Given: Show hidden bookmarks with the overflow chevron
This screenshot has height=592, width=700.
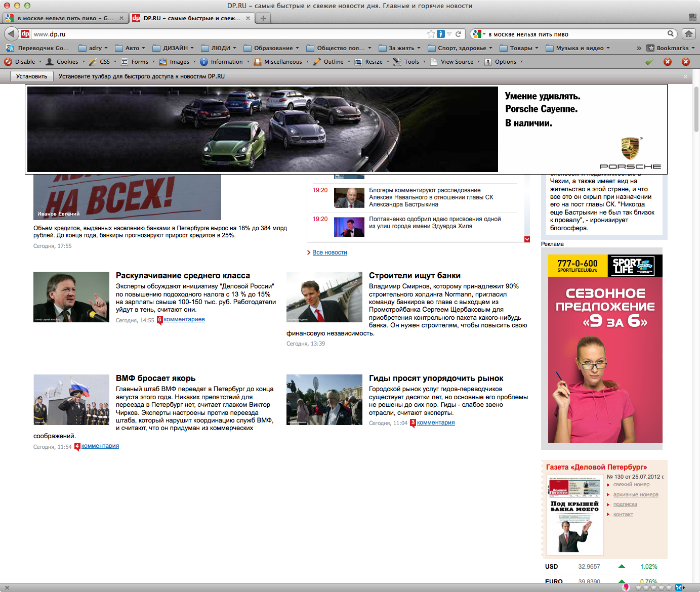Looking at the screenshot, I should (x=639, y=48).
